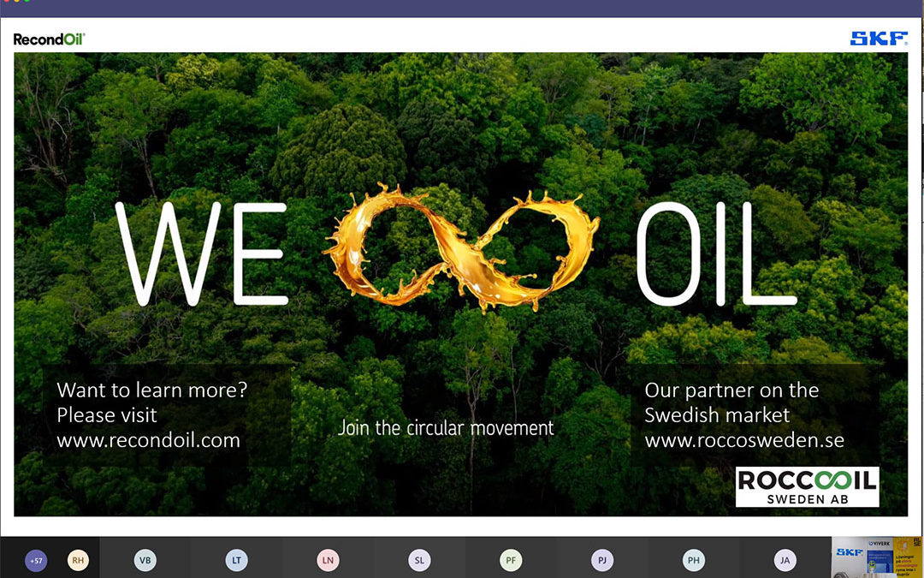Select participant avatar PH
924x578 pixels.
pyautogui.click(x=694, y=560)
